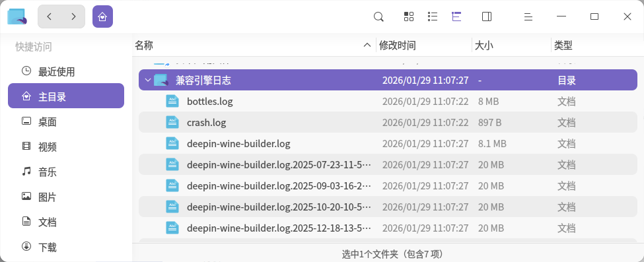This screenshot has width=644, height=262.
Task: Click the 目录 type of 兼容引擎日志
Action: [x=566, y=80]
